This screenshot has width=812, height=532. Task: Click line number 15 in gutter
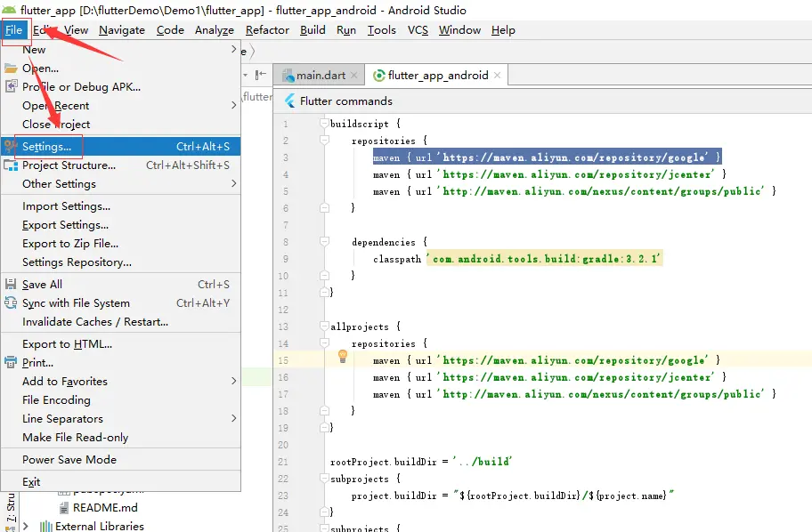[283, 360]
